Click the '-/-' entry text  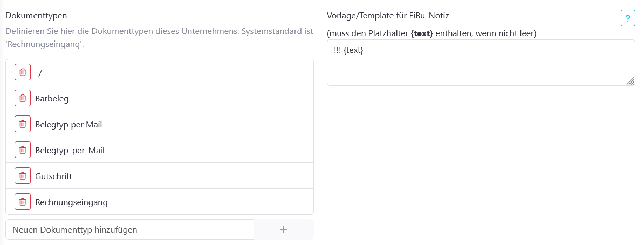40,72
